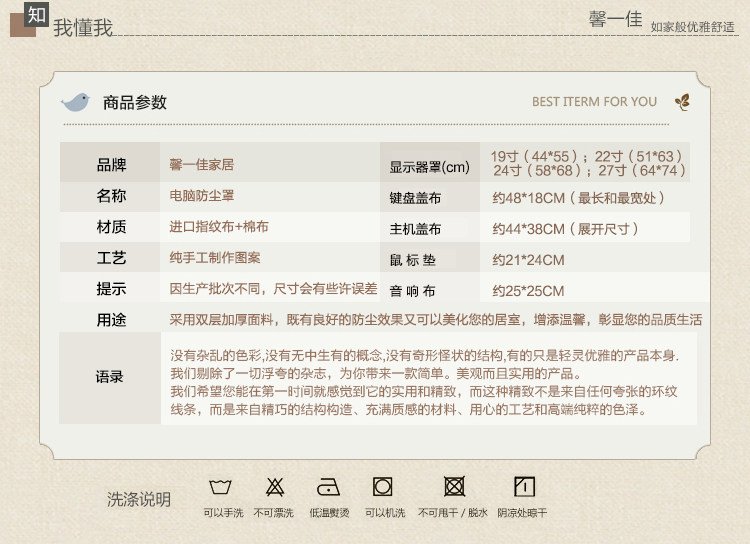Click the 洗涤说明 washing instructions label

coord(139,498)
